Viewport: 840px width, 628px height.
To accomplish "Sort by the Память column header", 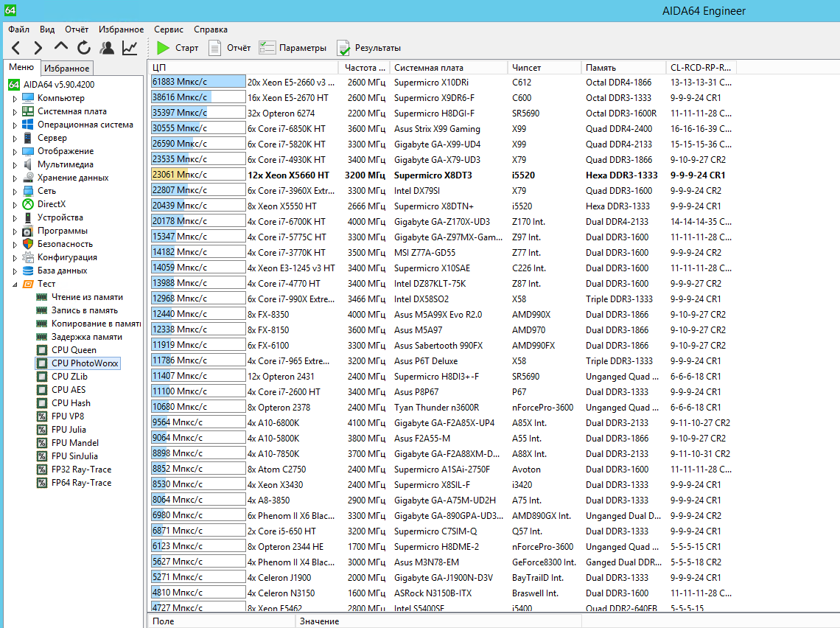I will (624, 68).
